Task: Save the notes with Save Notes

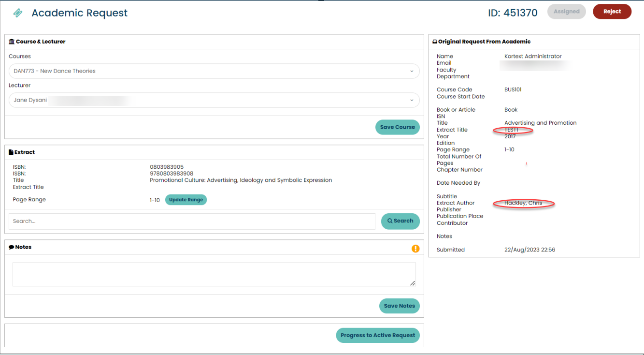Action: pos(399,306)
